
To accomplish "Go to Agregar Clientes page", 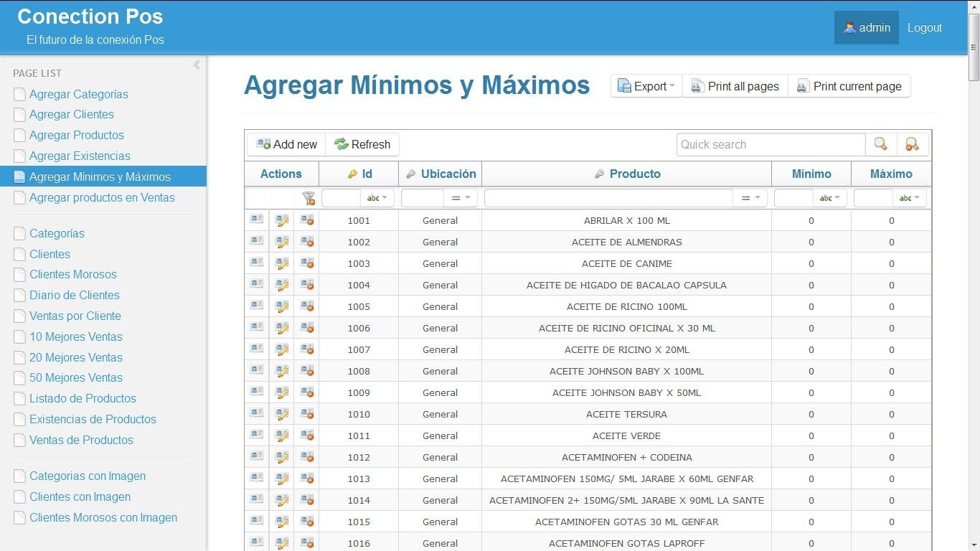I will (x=71, y=115).
